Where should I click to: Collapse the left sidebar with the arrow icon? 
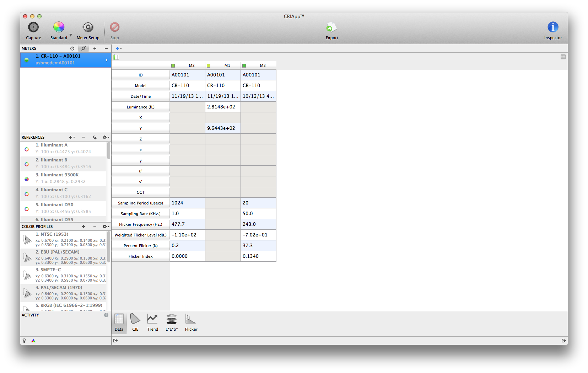(115, 341)
